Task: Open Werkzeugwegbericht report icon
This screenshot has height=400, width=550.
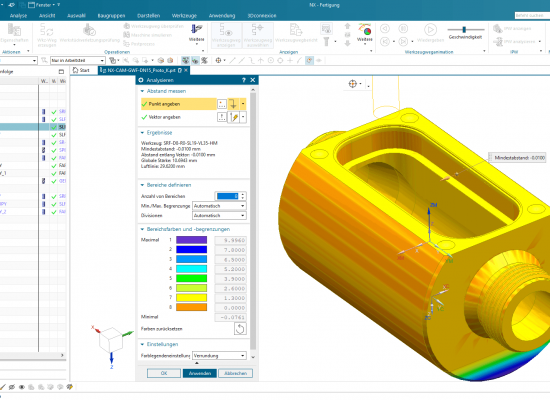Action: [x=295, y=30]
